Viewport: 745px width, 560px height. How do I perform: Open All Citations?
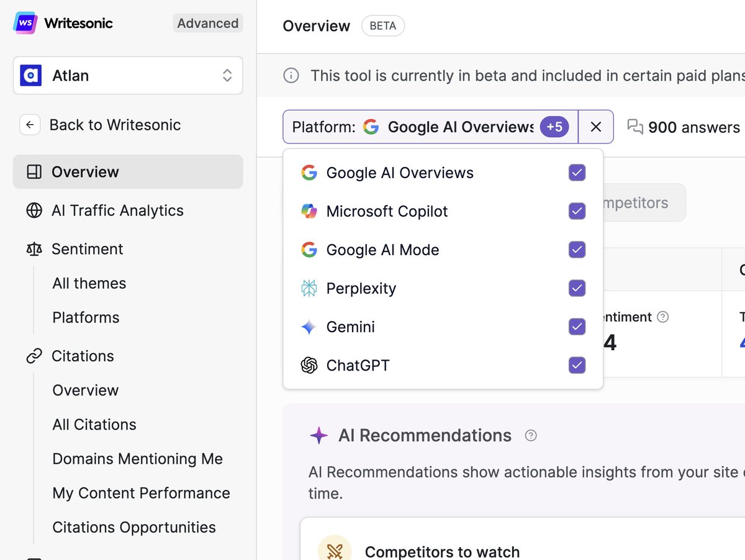94,425
